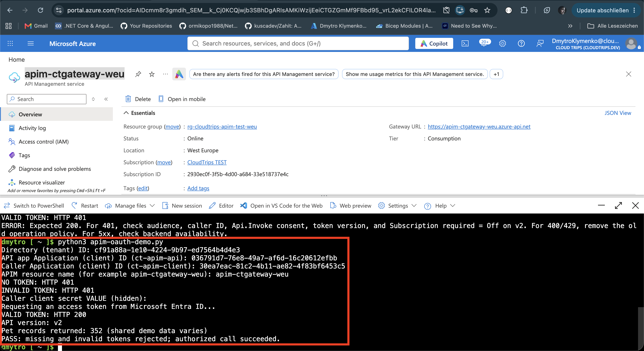Open more options ellipsis beside resource title
Image resolution: width=644 pixels, height=351 pixels.
coord(165,74)
